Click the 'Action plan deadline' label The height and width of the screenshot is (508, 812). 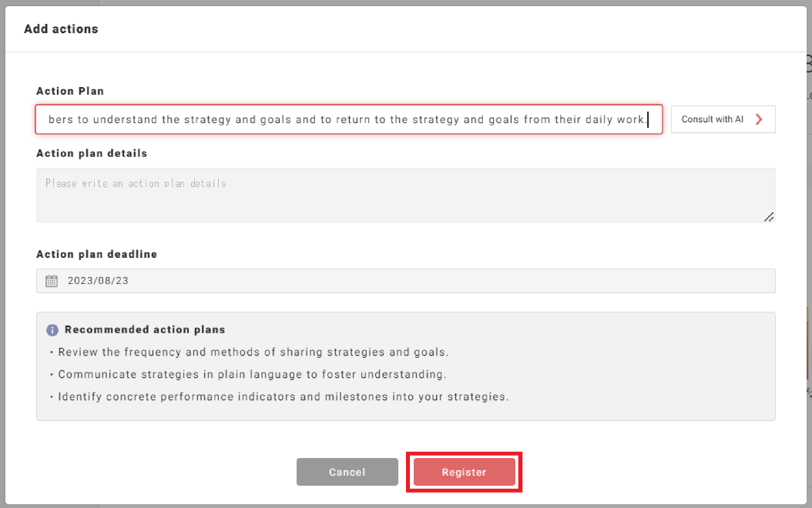(96, 254)
